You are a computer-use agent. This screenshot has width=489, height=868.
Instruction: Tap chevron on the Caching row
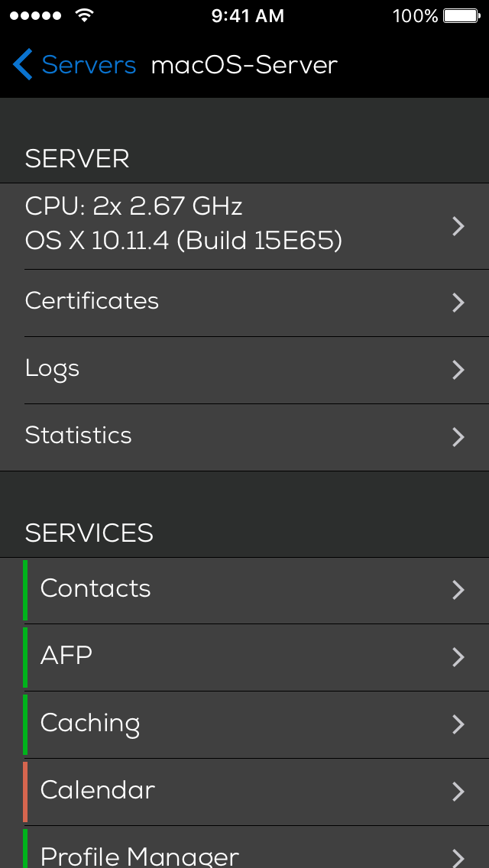pos(458,724)
